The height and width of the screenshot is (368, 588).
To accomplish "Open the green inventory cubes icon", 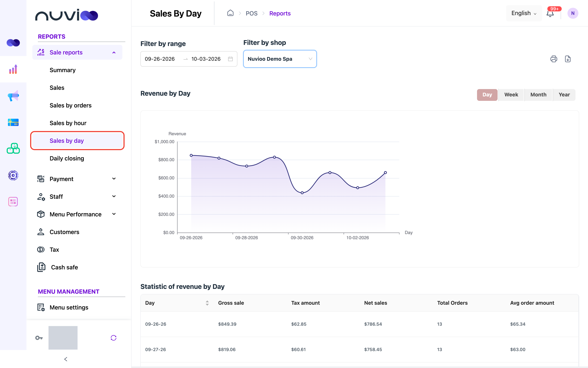I will click(x=13, y=148).
